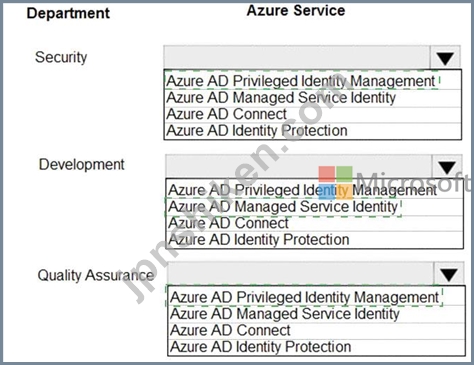The height and width of the screenshot is (365, 474).
Task: Choose Azure AD Identity Protection under Security
Action: click(x=313, y=131)
